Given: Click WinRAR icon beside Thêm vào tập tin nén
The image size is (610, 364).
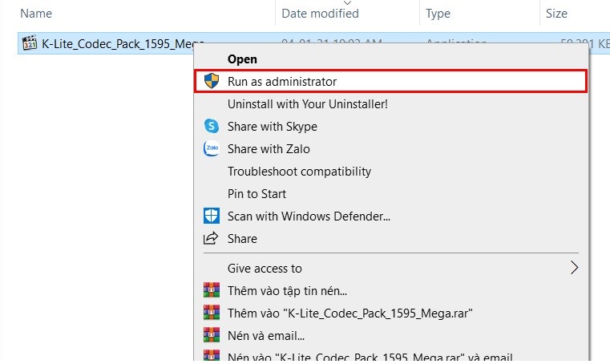Looking at the screenshot, I should 212,290.
